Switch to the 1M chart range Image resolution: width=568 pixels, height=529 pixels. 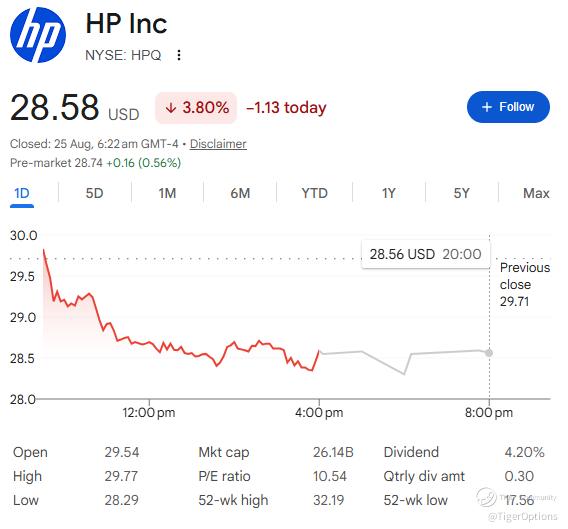167,193
